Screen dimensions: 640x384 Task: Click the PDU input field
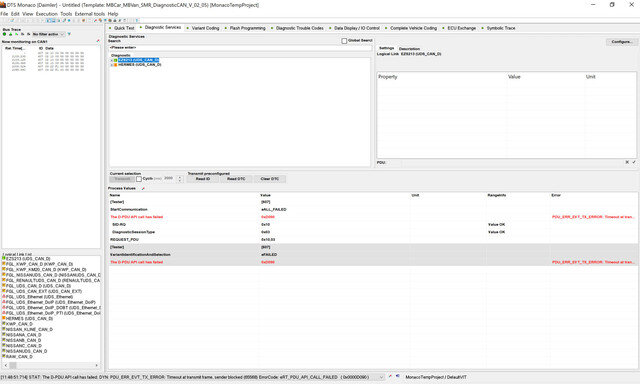(511, 162)
